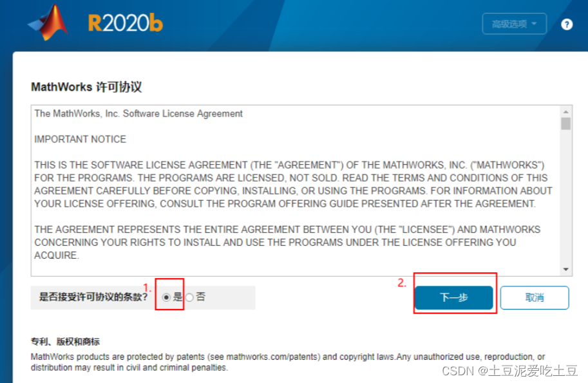Click the IMPORTANT NOTICE line
This screenshot has width=588, height=383.
point(81,140)
